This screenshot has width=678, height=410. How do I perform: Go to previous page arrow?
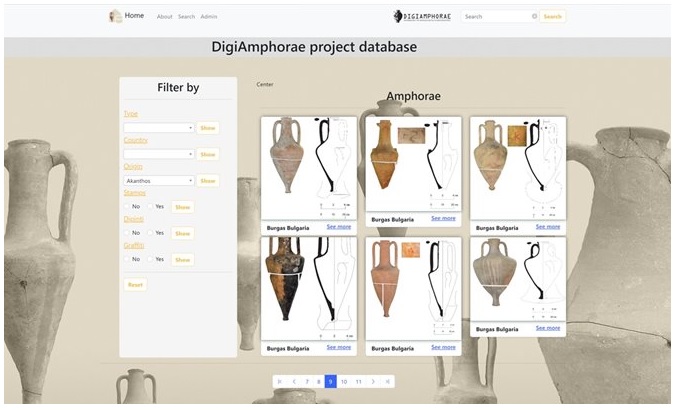293,381
